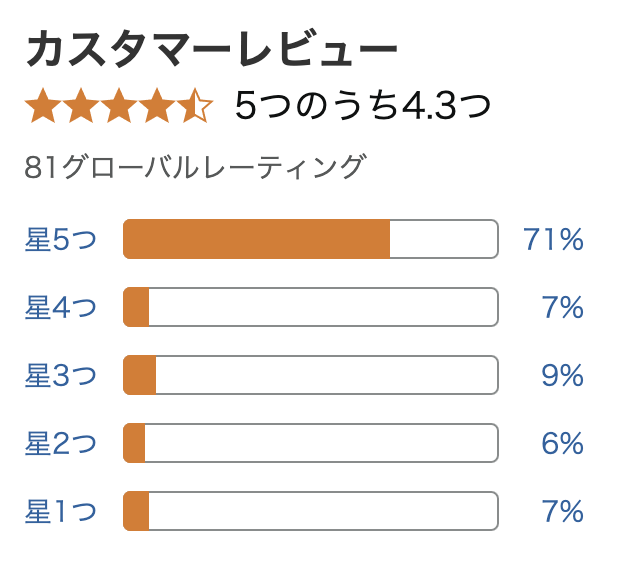Viewport: 630px width, 562px height.
Task: Open the 星3つ reviews link
Action: 61,375
